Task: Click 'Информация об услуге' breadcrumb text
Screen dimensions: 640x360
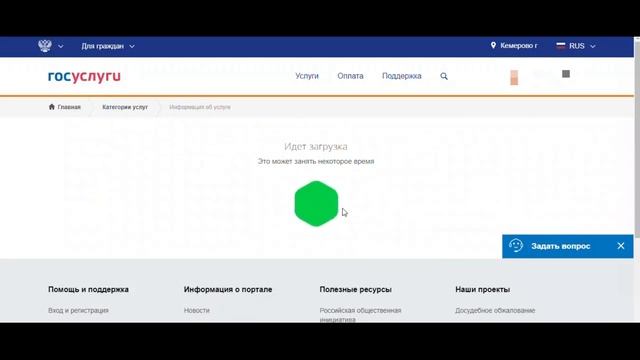Action: click(200, 107)
